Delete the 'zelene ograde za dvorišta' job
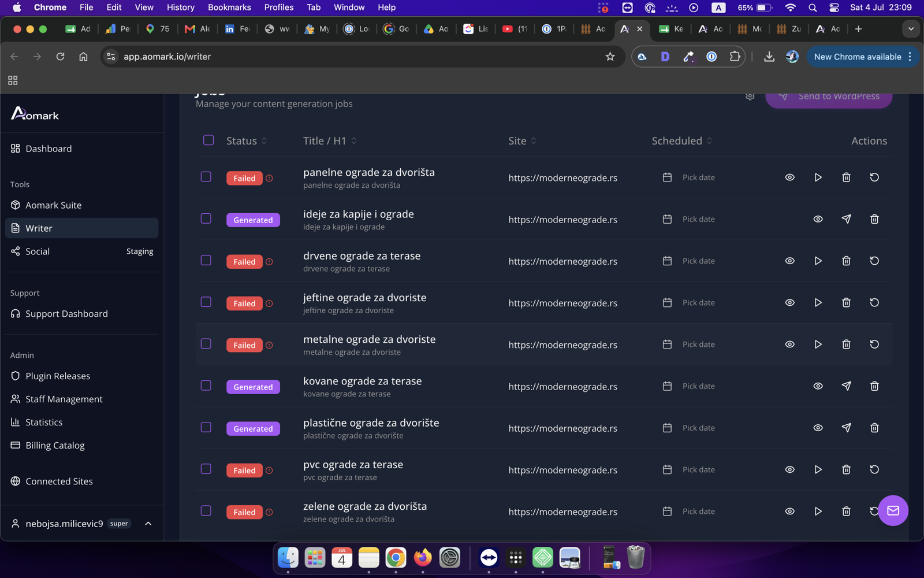 click(x=846, y=511)
